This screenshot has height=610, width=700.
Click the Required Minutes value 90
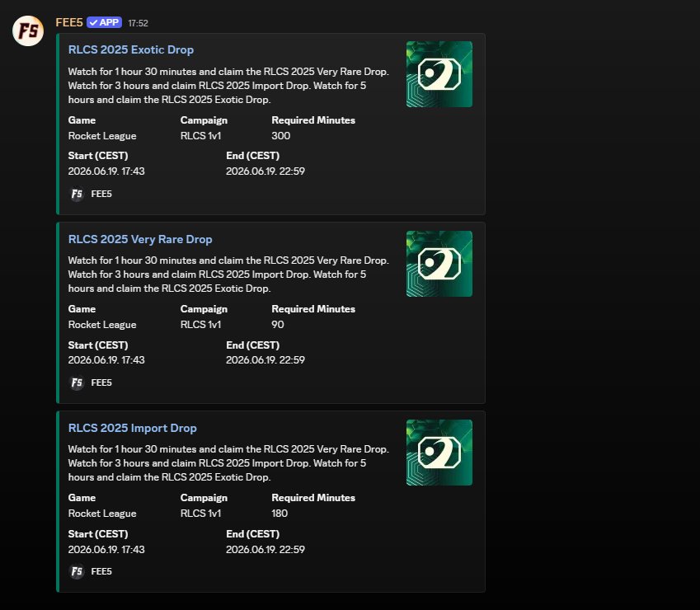point(278,325)
